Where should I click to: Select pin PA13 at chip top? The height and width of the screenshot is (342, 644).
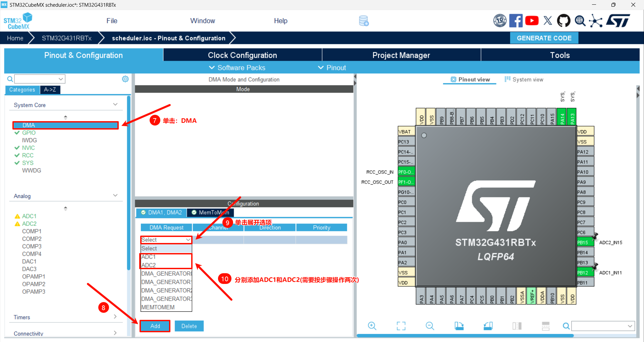coord(572,117)
